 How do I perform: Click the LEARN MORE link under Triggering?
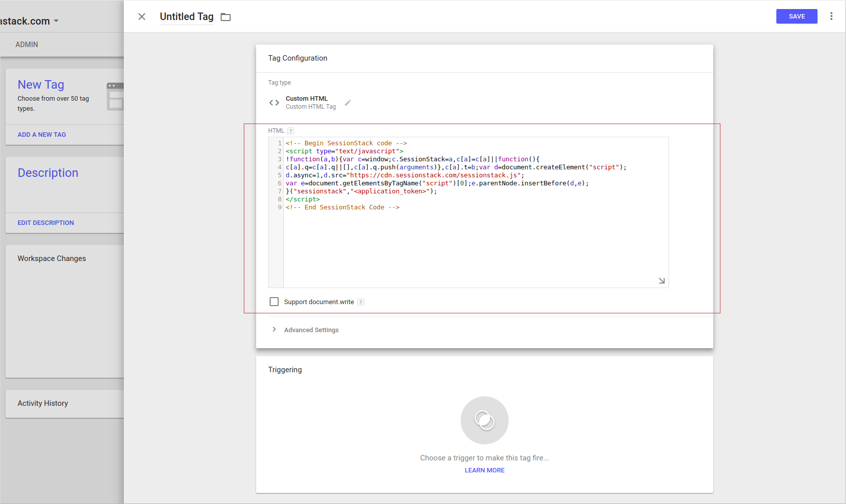(485, 470)
